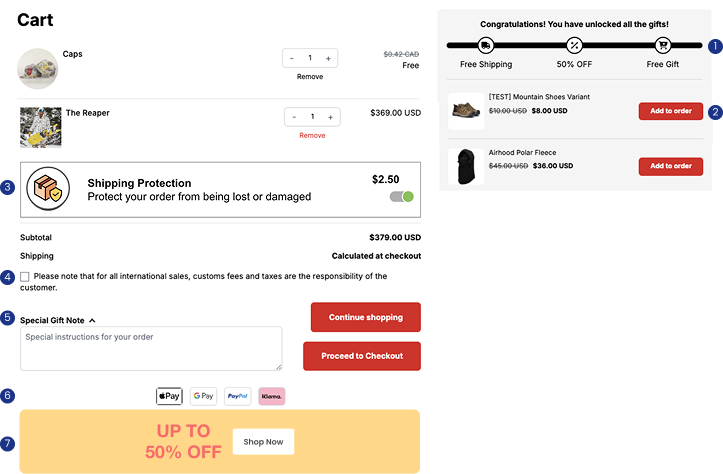Click the Free Gift cart icon
The width and height of the screenshot is (723, 474).
click(x=663, y=45)
